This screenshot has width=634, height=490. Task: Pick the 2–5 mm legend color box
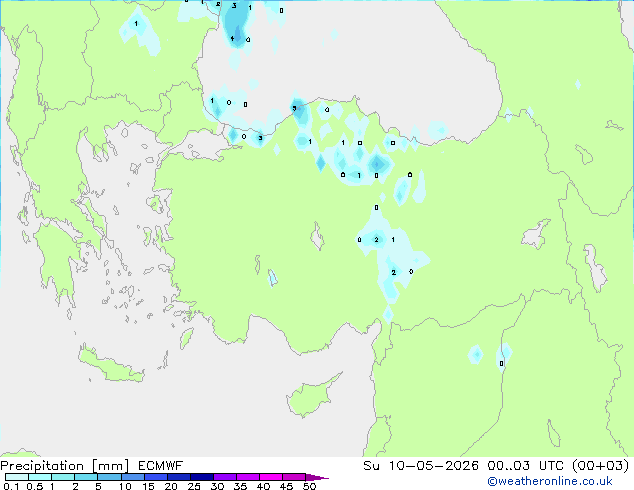(86, 477)
